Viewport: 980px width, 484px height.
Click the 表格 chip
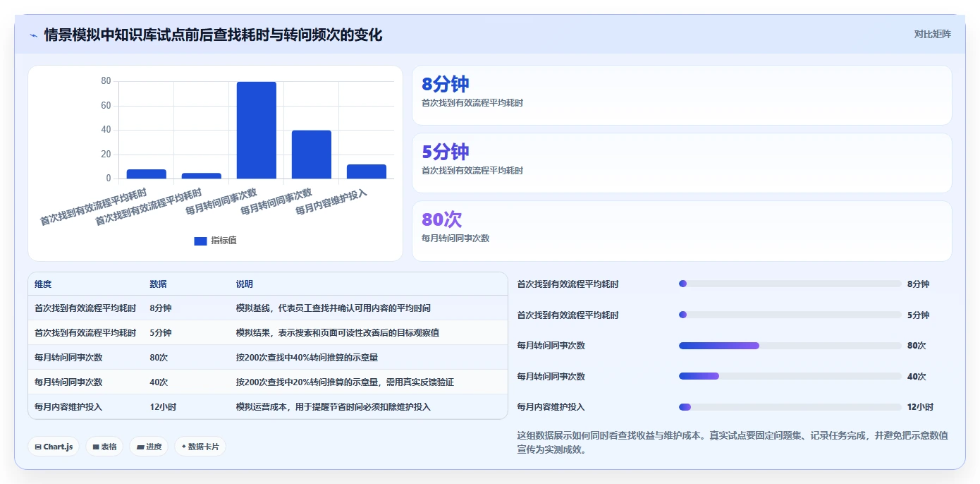[x=104, y=447]
